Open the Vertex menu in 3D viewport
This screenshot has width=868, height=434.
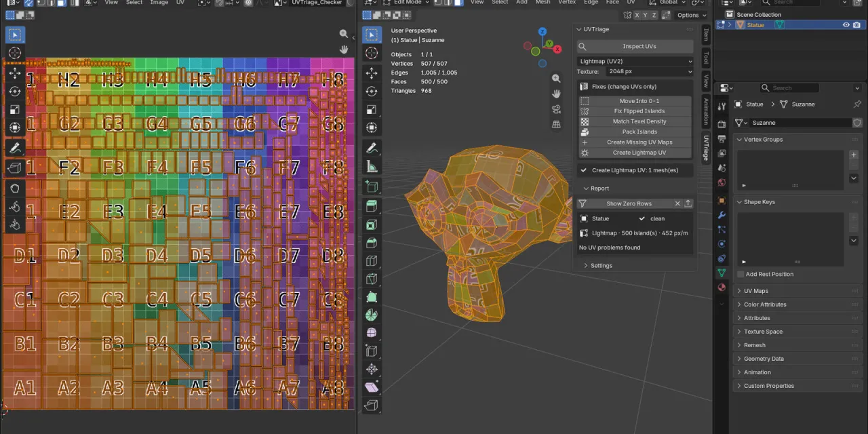(567, 3)
